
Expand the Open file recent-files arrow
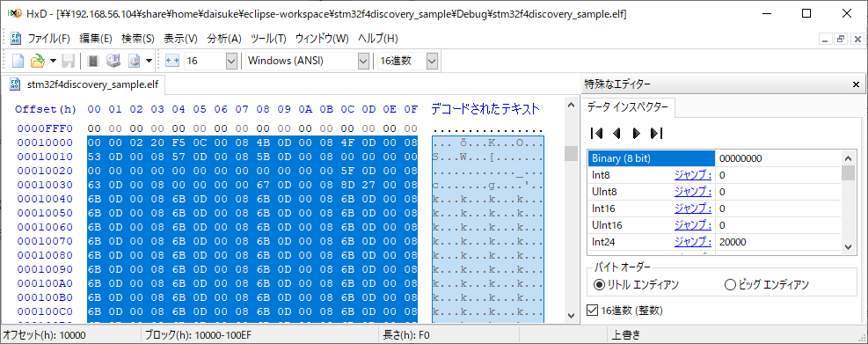(x=53, y=61)
